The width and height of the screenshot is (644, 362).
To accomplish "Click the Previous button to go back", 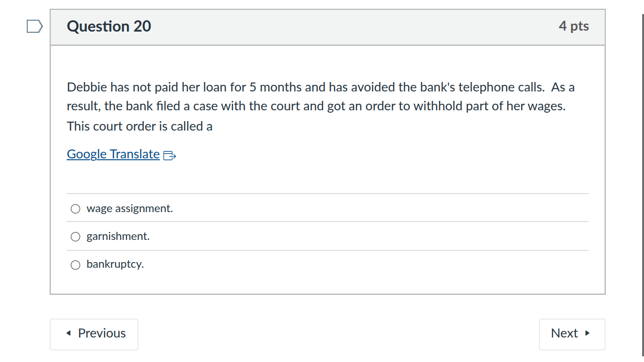I will point(94,333).
